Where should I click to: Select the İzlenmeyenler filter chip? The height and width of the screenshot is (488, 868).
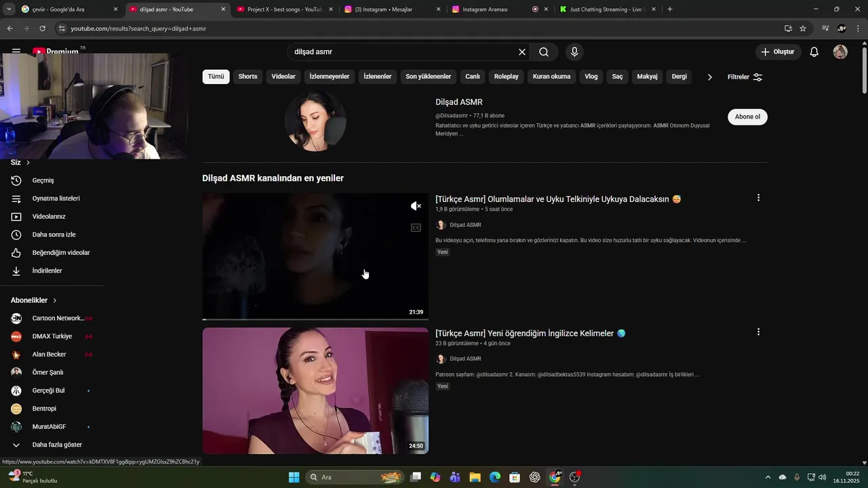coord(330,77)
